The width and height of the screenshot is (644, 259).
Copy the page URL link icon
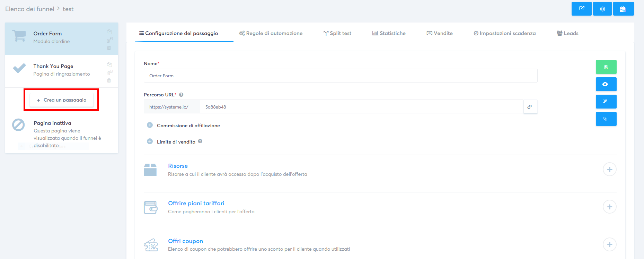[530, 107]
